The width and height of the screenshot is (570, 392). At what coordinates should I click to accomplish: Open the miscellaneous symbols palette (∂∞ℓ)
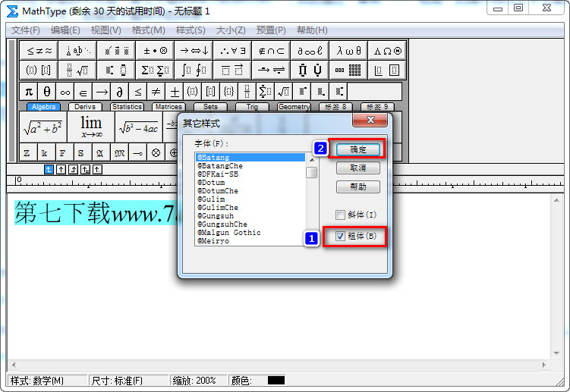tap(310, 51)
